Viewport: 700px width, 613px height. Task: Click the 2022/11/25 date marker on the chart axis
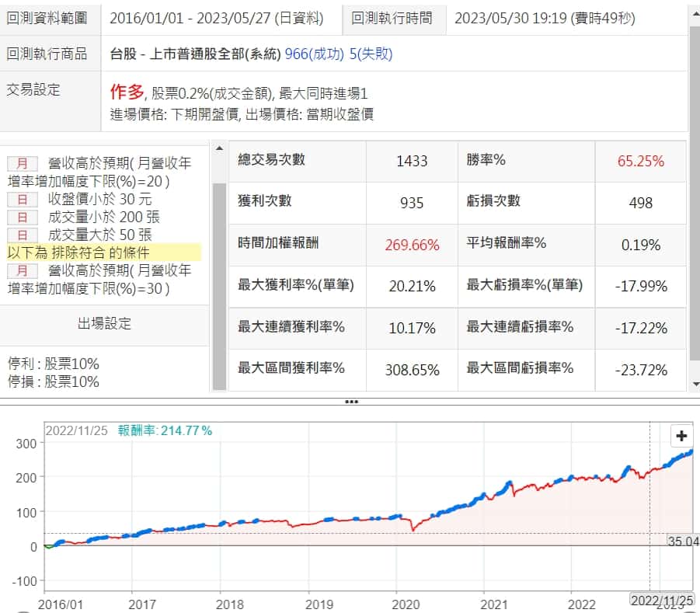pos(661,601)
